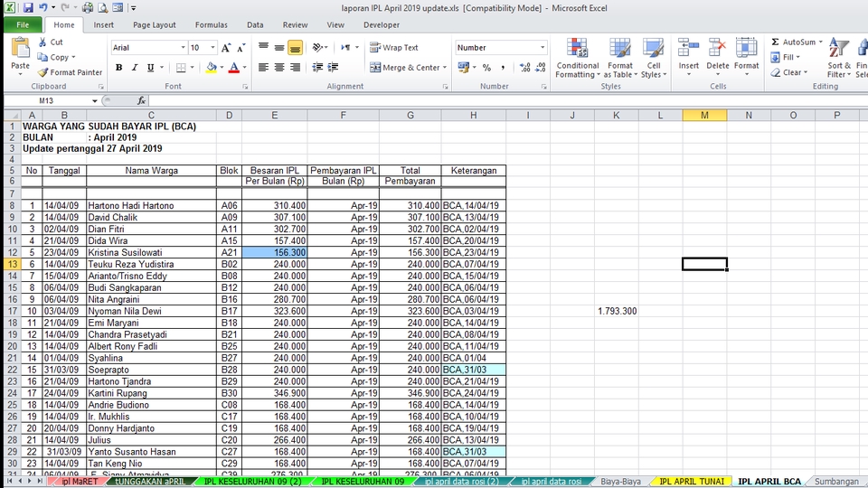
Task: Click Align Text Right icon
Action: [295, 68]
